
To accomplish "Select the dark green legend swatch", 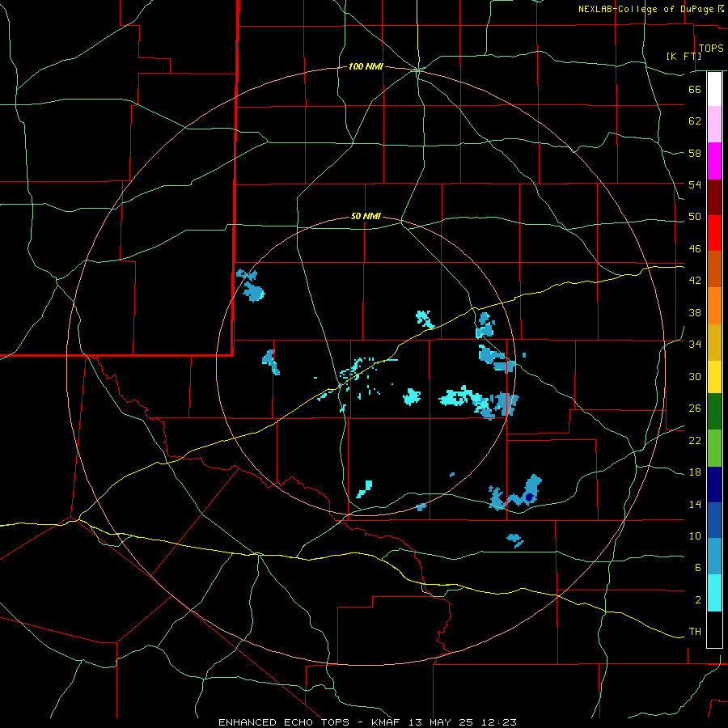I will [714, 412].
